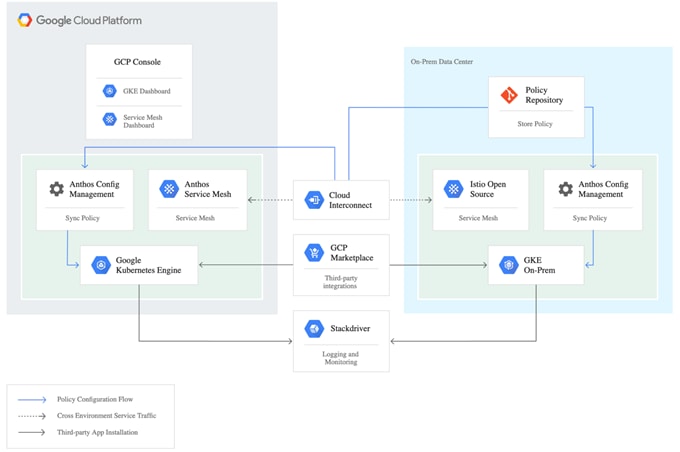
Task: Click the gear icon of on-prem Anthos Config Management
Action: (x=566, y=189)
